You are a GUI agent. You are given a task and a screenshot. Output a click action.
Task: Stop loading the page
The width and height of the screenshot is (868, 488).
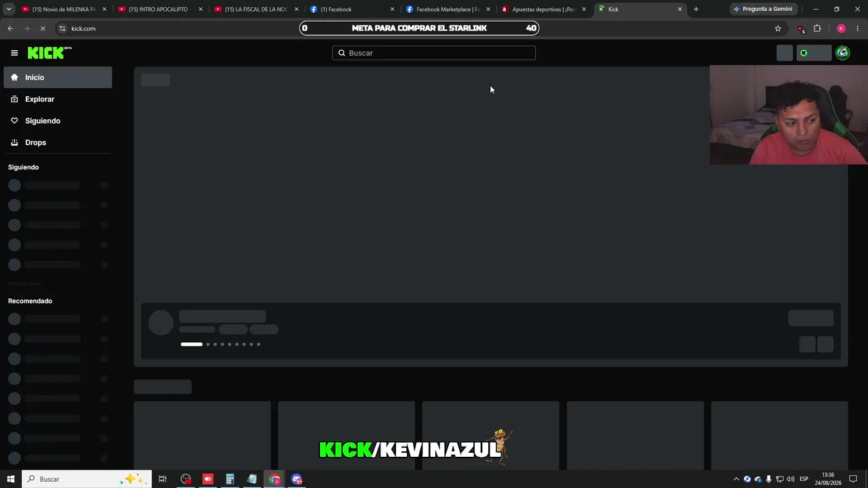(x=43, y=28)
